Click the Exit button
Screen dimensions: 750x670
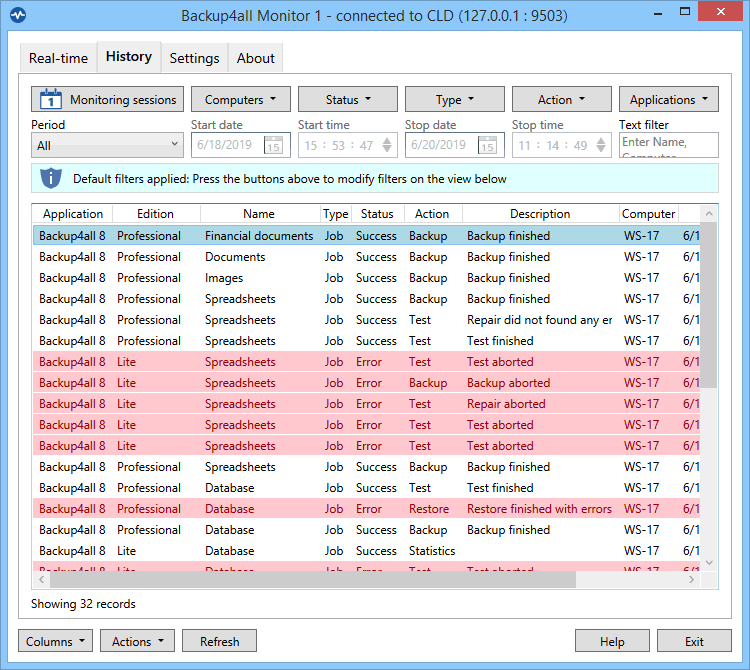[x=694, y=641]
